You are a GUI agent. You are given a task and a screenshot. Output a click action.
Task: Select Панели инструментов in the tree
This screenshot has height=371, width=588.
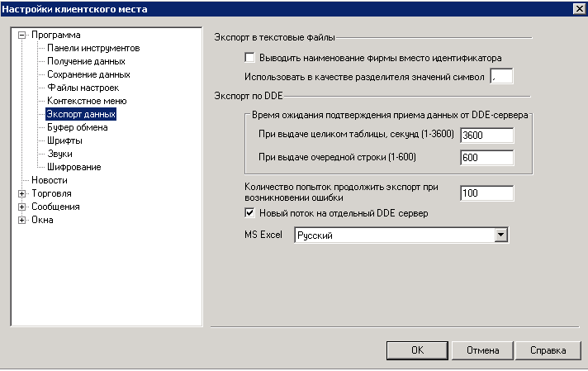[x=93, y=48]
